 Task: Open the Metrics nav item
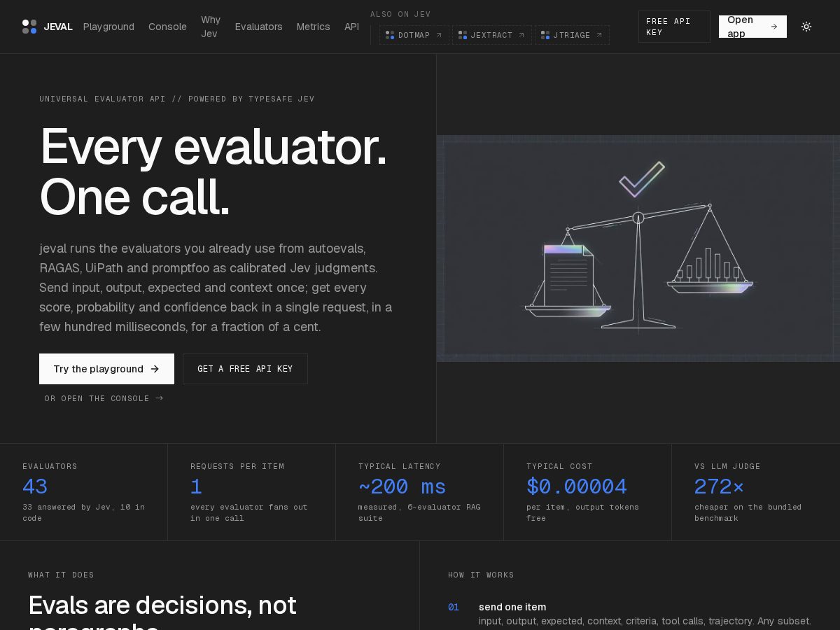click(313, 27)
